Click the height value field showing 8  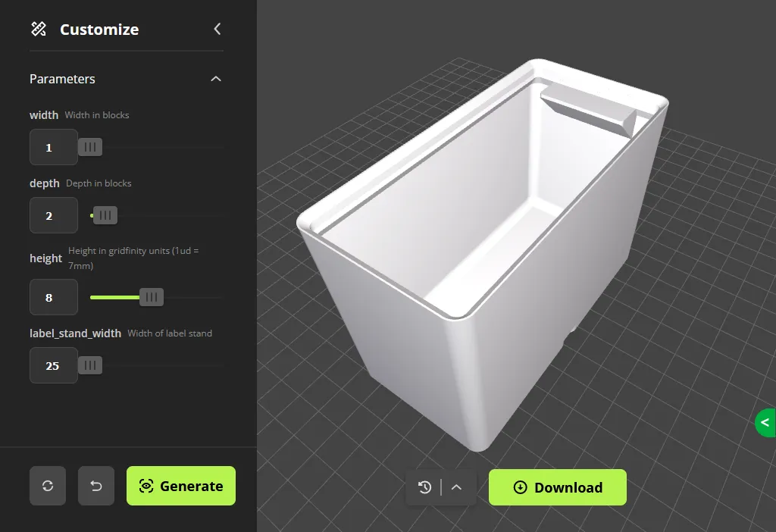coord(53,296)
